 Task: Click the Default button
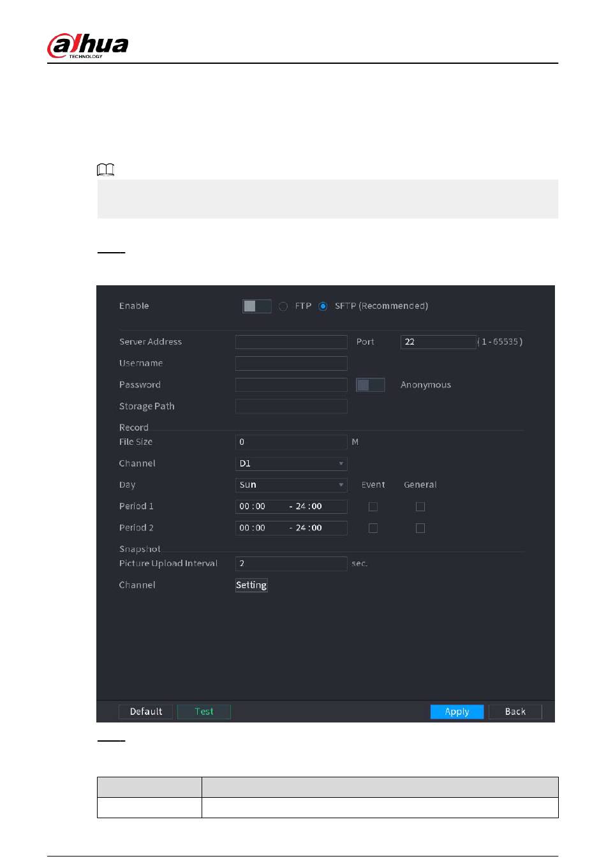point(146,712)
